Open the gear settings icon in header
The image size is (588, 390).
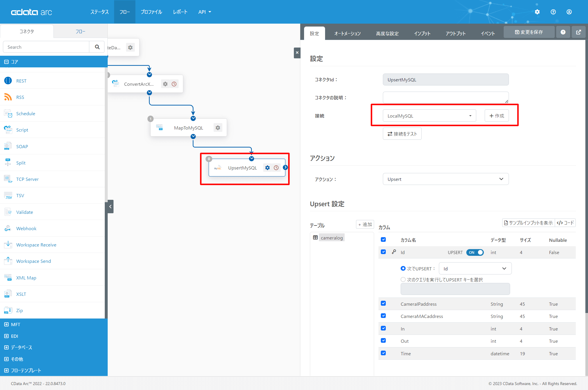(x=537, y=12)
